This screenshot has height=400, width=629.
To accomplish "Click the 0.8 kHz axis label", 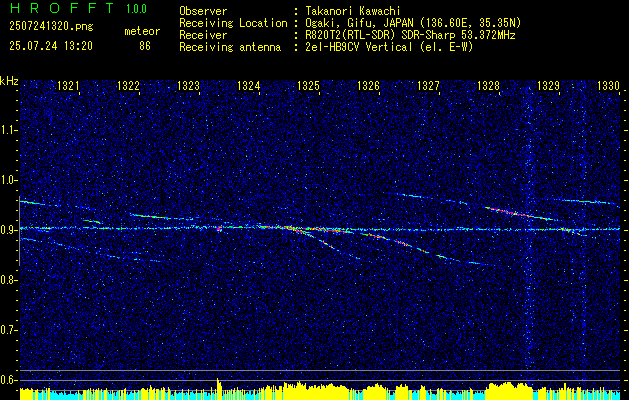I will coord(8,280).
